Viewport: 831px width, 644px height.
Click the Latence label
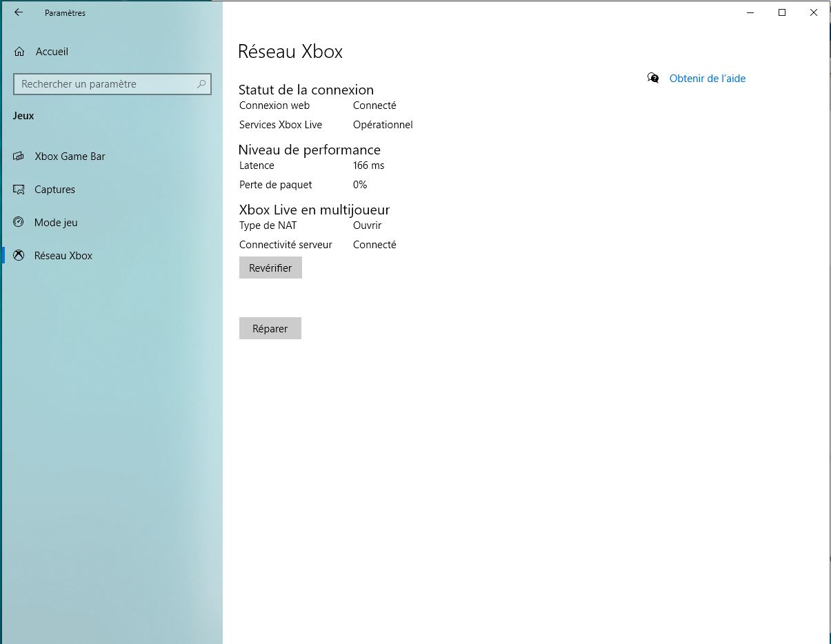257,165
